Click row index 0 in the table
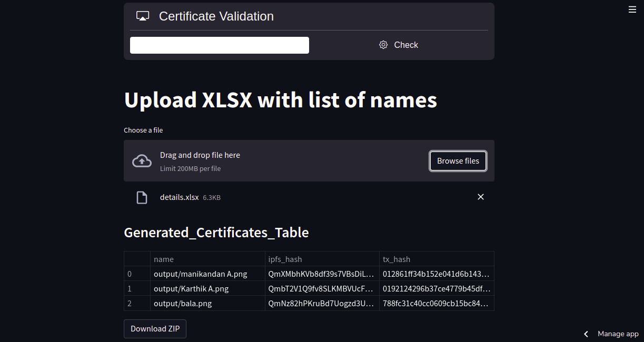Viewport: 644px width, 342px height. (x=137, y=274)
